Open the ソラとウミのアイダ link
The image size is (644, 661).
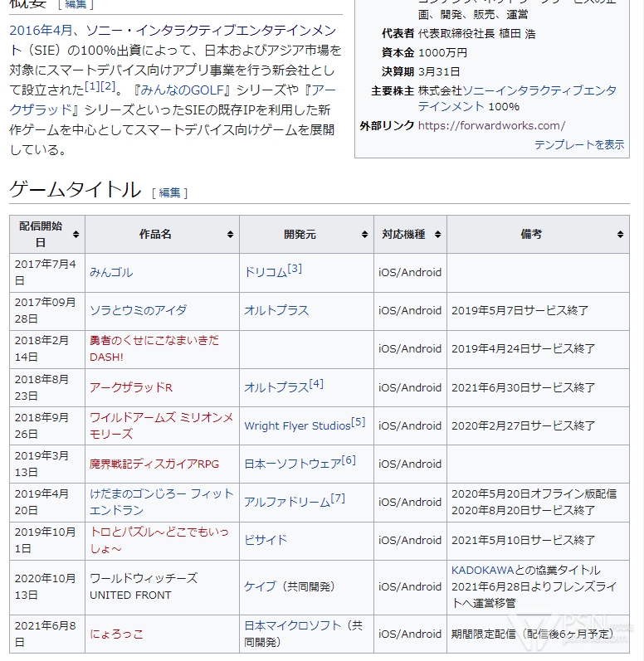click(x=139, y=311)
